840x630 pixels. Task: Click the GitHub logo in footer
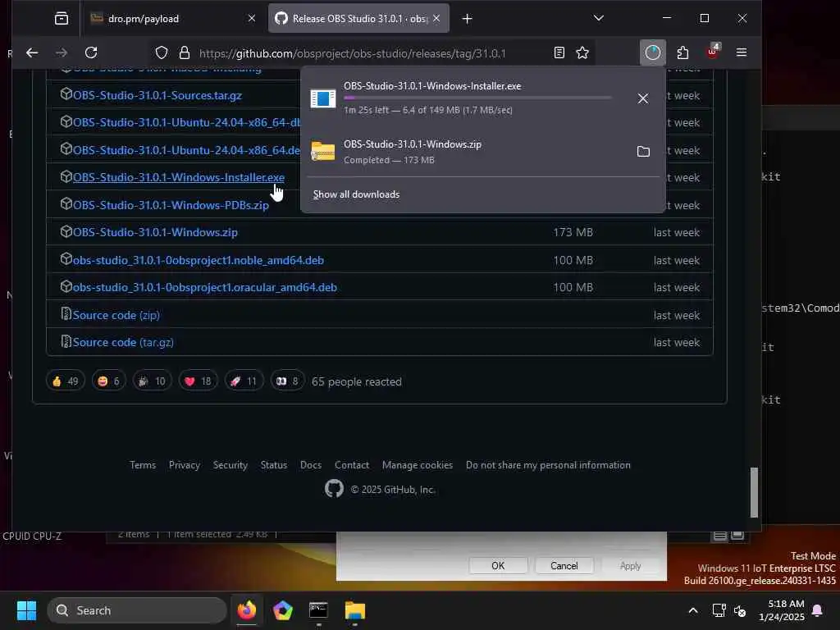pos(335,489)
